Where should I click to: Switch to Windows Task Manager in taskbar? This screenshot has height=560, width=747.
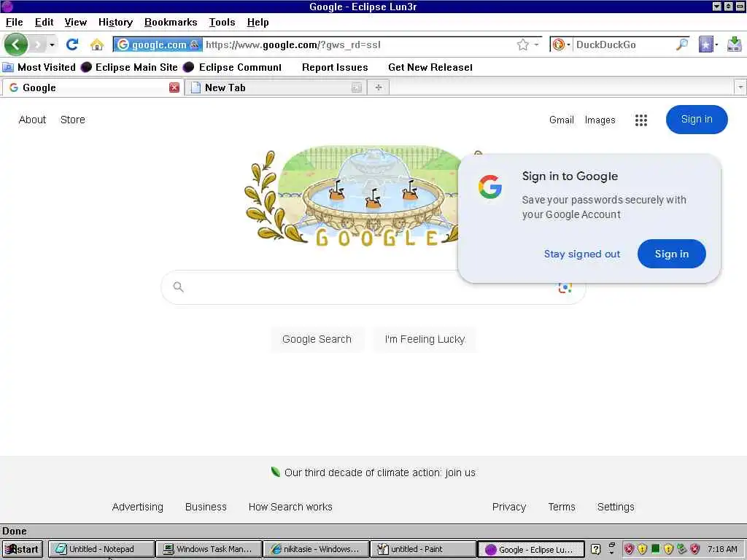[x=209, y=549]
